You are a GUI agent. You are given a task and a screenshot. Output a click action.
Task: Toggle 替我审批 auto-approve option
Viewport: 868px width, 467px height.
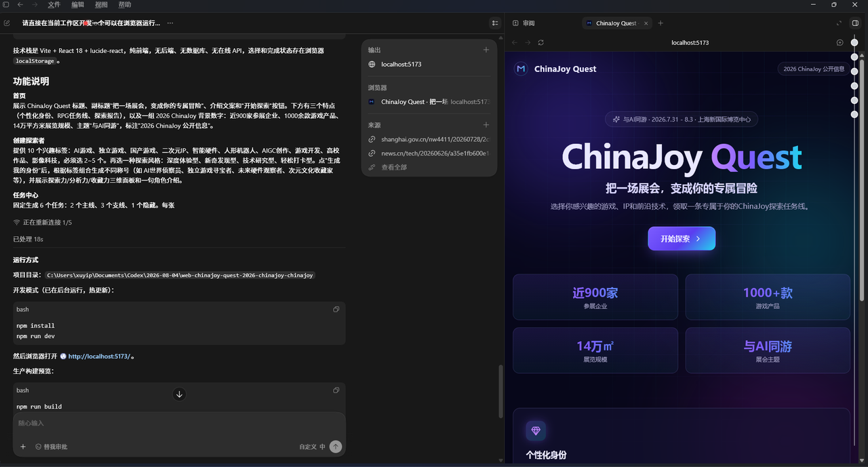pos(51,447)
